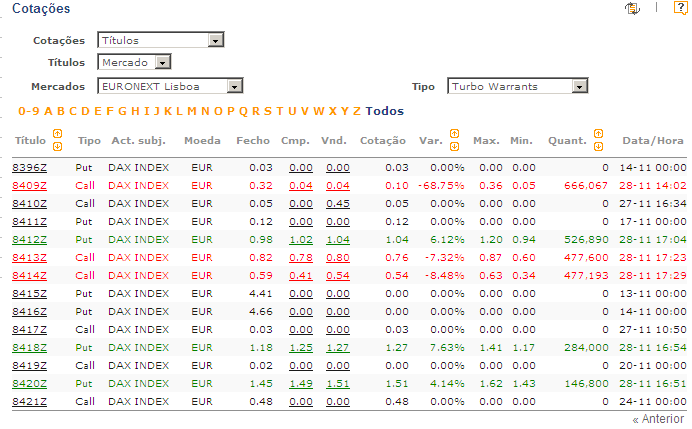Go to previous page via Anterior
The image size is (692, 429).
point(658,419)
